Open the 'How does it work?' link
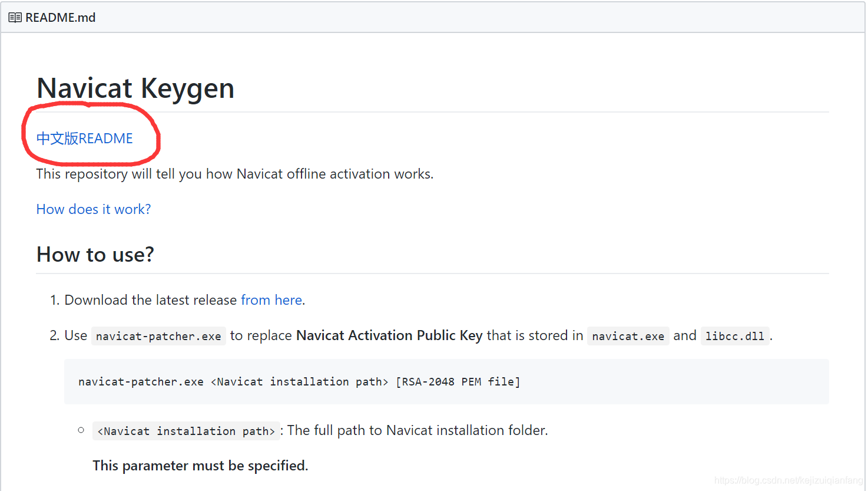 (x=94, y=209)
